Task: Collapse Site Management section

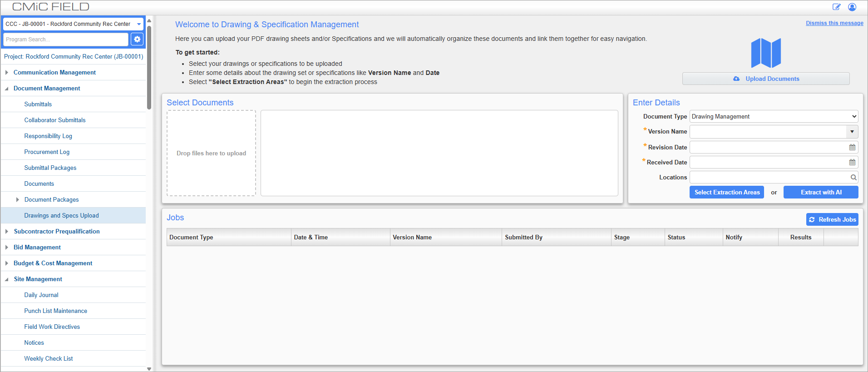Action: pyautogui.click(x=7, y=279)
